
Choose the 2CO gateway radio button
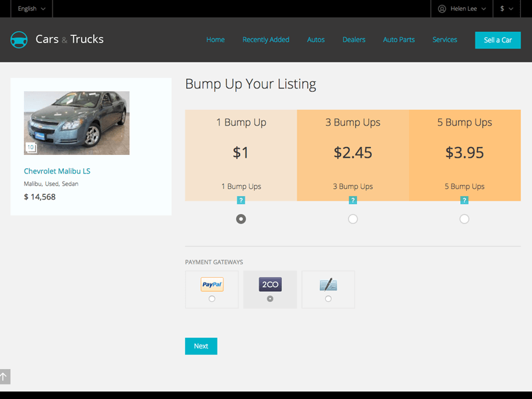pos(270,299)
